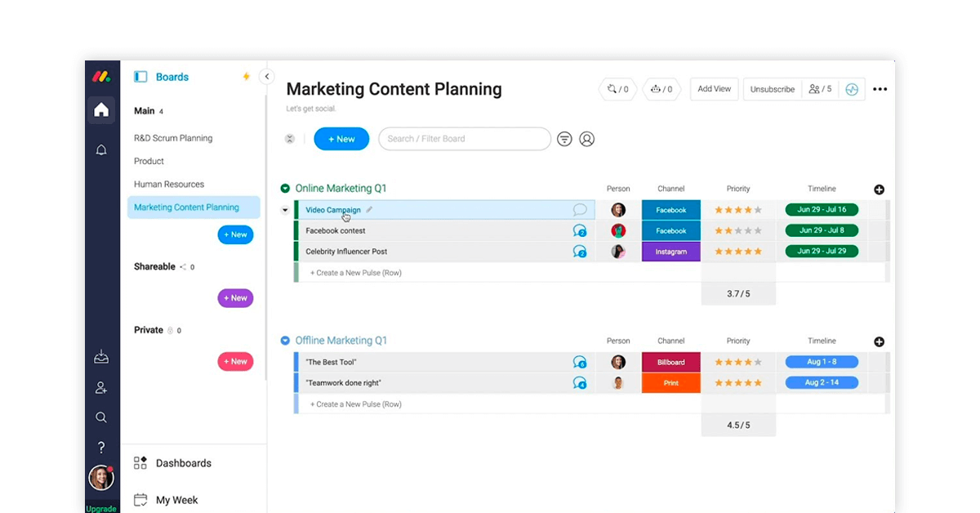Open the user profile avatar in the left rail
Screen dimensions: 980x513
tap(101, 477)
